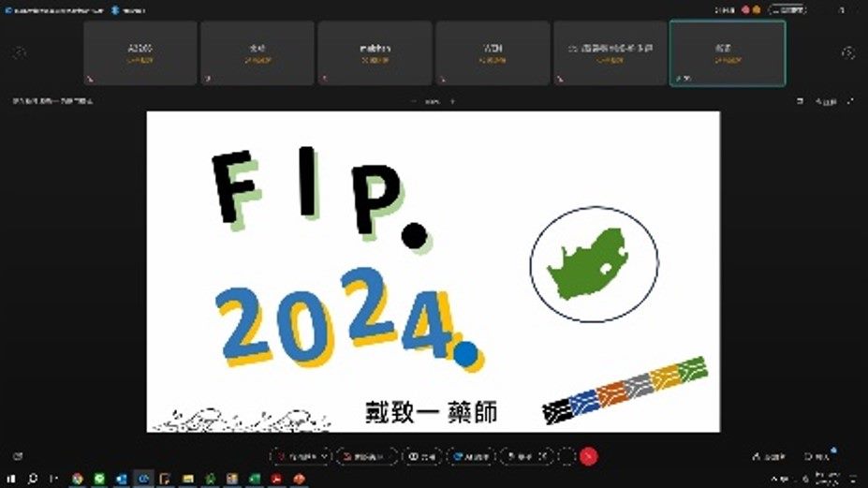868x488 pixels.
Task: Open the Windows notification center icon
Action: click(855, 479)
